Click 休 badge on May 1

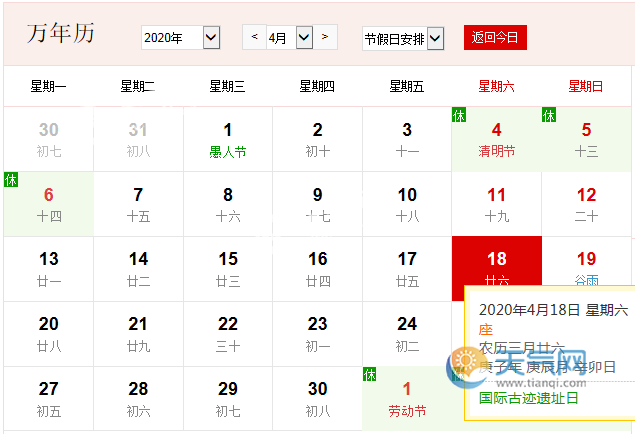[x=369, y=374]
